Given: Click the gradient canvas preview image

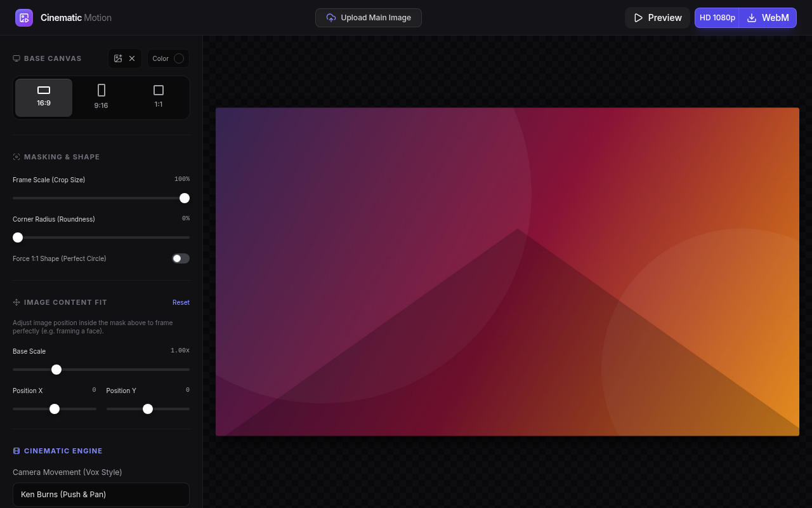Looking at the screenshot, I should (507, 272).
